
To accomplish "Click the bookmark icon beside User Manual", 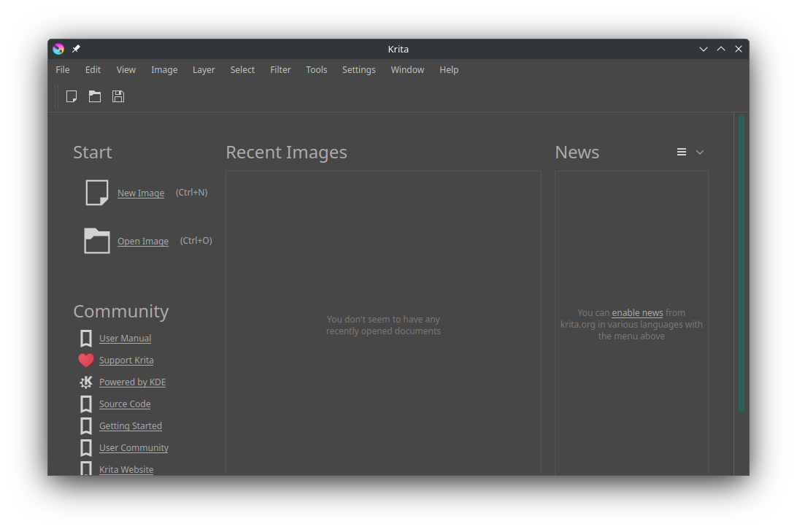I will 86,339.
